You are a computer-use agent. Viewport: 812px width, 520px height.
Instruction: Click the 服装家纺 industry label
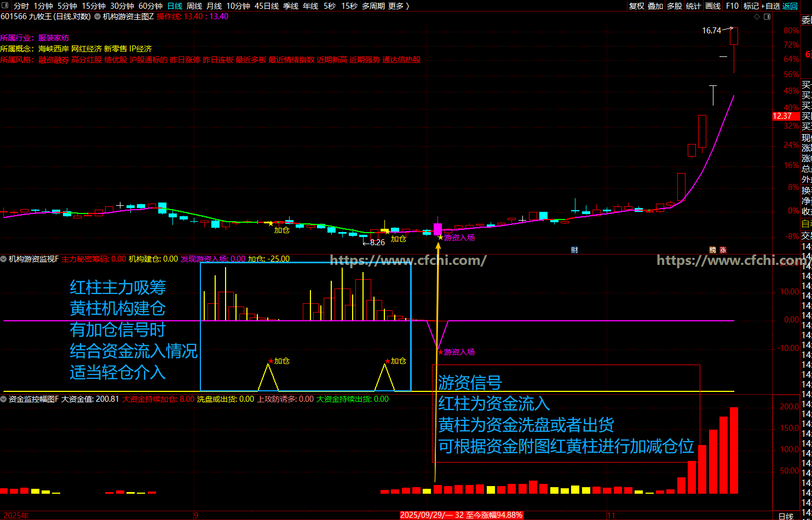54,38
